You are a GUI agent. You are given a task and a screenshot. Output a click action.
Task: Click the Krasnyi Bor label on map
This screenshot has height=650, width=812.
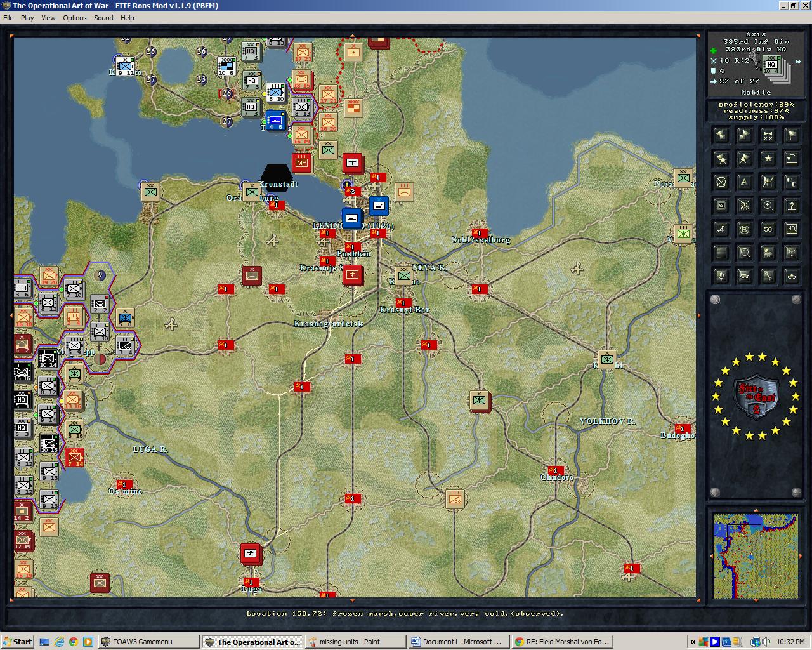click(x=405, y=310)
